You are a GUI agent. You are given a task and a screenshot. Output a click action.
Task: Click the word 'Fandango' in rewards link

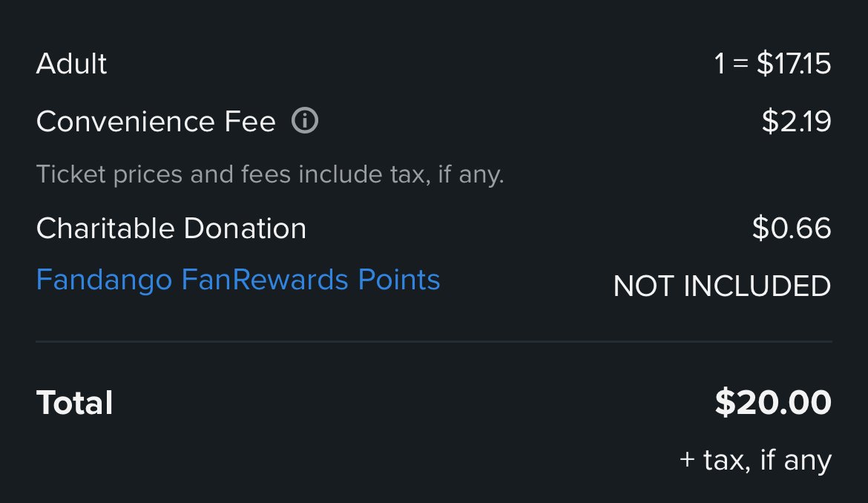click(104, 281)
